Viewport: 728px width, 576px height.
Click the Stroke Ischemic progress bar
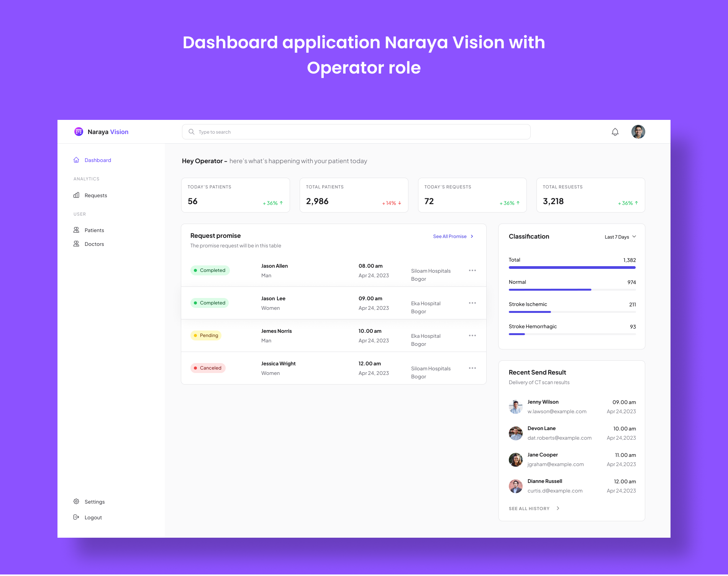click(x=572, y=312)
